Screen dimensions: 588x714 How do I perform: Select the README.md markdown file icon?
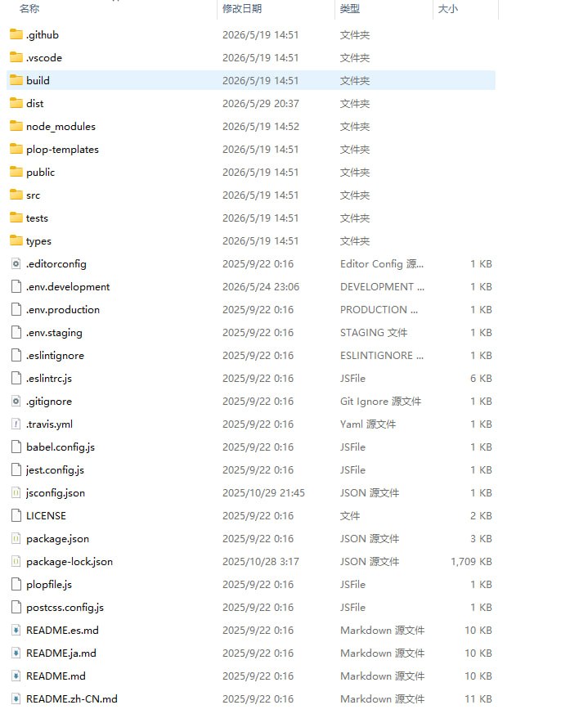pos(16,676)
